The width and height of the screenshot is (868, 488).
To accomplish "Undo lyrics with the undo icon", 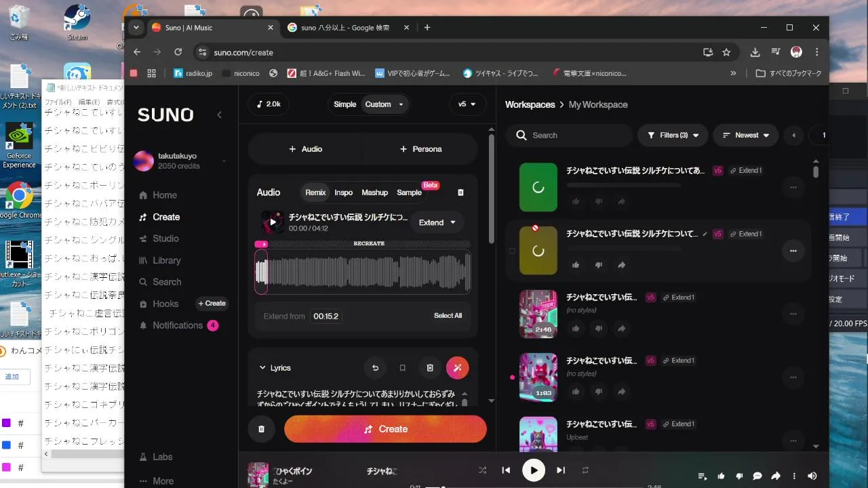I will 375,368.
